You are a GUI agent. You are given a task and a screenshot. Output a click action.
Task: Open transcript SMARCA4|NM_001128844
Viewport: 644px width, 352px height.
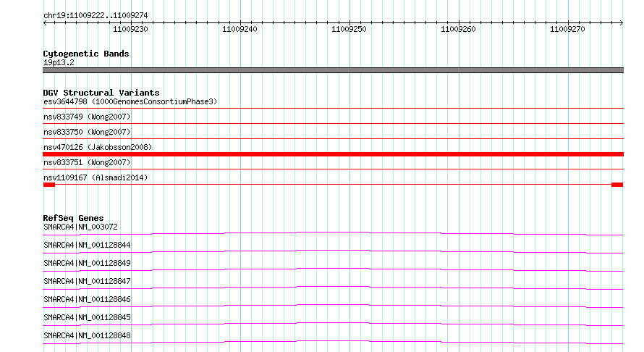(x=87, y=245)
